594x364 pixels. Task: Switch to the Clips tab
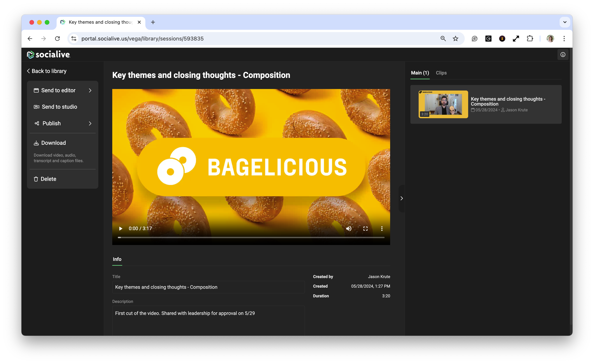[x=441, y=73]
